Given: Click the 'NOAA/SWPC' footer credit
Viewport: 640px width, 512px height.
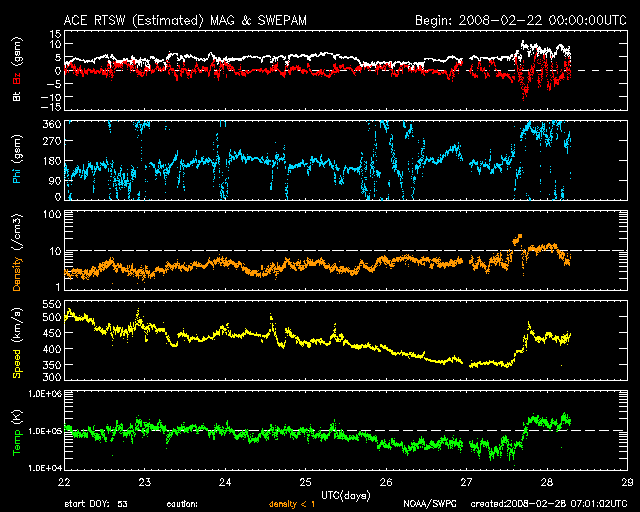Looking at the screenshot, I should pyautogui.click(x=430, y=504).
